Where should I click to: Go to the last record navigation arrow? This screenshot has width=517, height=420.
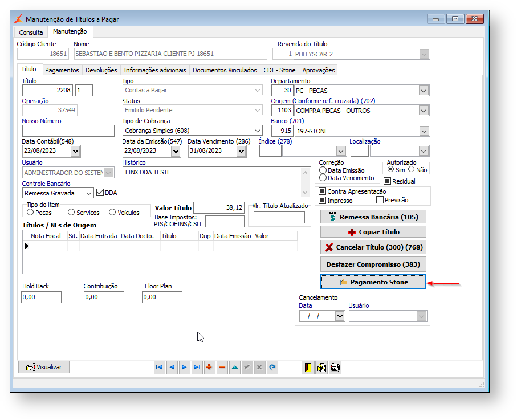pyautogui.click(x=197, y=368)
